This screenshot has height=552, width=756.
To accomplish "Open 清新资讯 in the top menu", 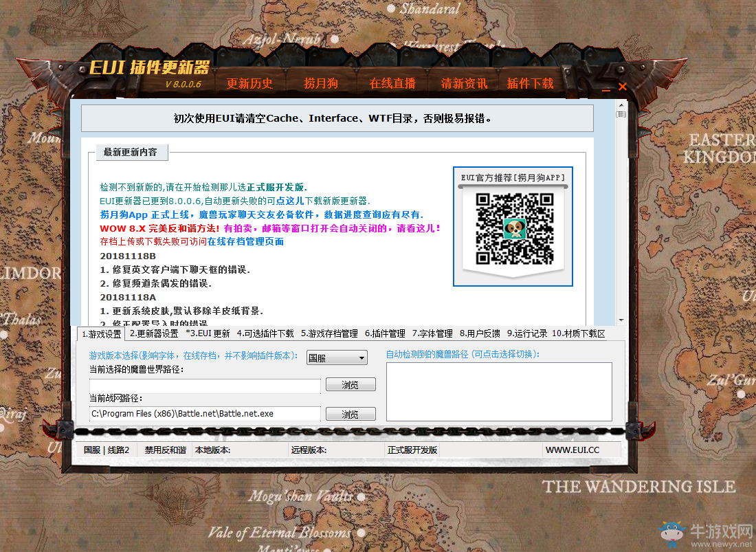I will 464,83.
